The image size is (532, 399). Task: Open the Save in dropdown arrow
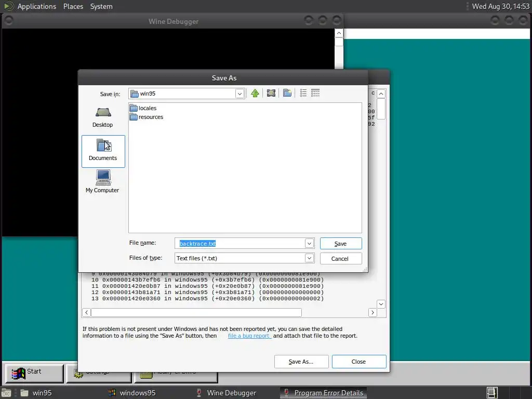tap(240, 94)
